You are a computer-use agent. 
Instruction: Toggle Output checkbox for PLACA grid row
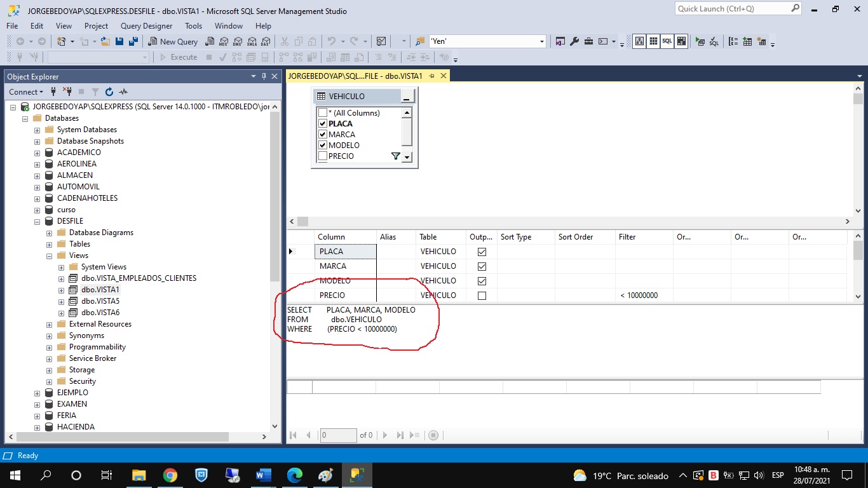pos(482,252)
